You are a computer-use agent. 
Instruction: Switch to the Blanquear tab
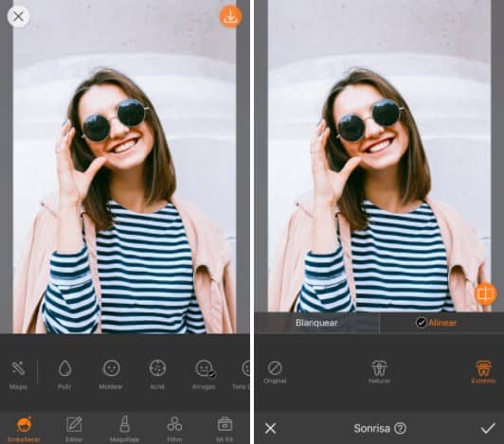(x=317, y=323)
